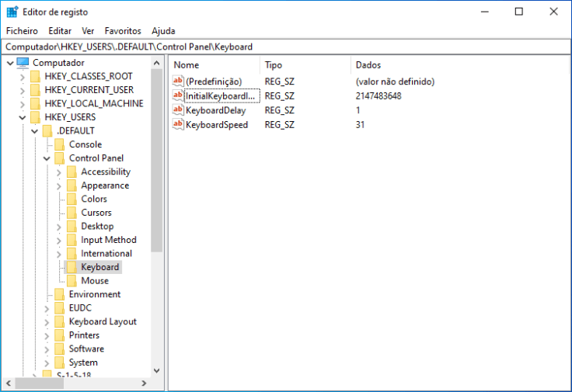Click the Computador root computer icon
This screenshot has height=392, width=572.
point(23,62)
